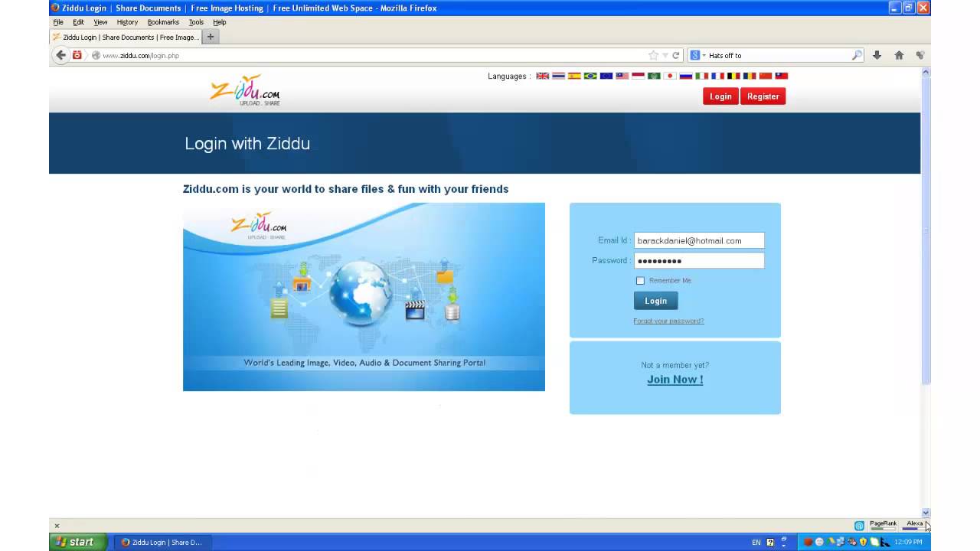Image resolution: width=980 pixels, height=551 pixels.
Task: Click the Ziddu globe banner image
Action: [364, 297]
